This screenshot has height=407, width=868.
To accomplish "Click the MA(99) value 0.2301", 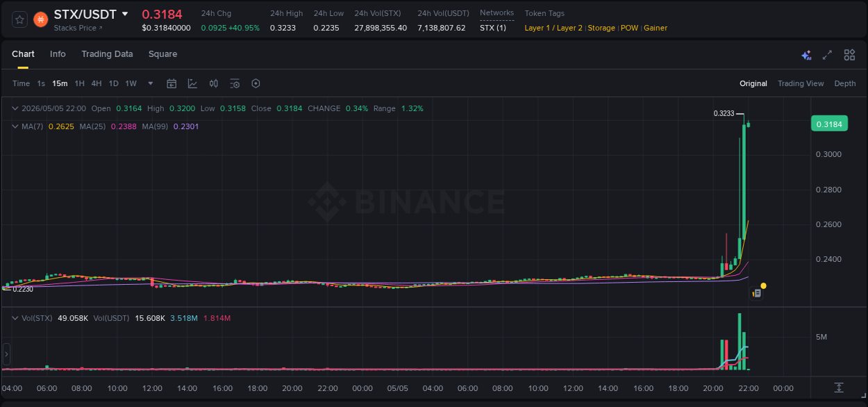I will pyautogui.click(x=186, y=126).
